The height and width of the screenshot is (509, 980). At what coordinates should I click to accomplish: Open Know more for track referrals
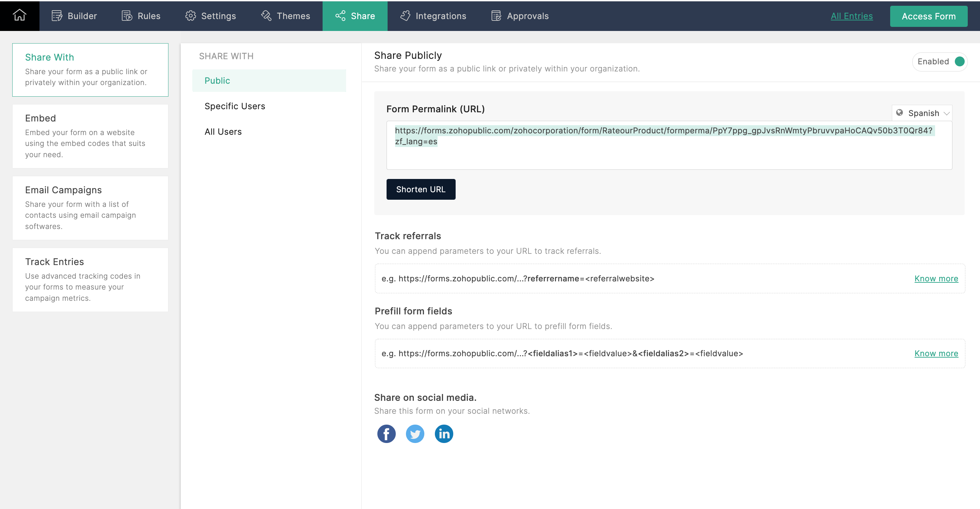(936, 278)
